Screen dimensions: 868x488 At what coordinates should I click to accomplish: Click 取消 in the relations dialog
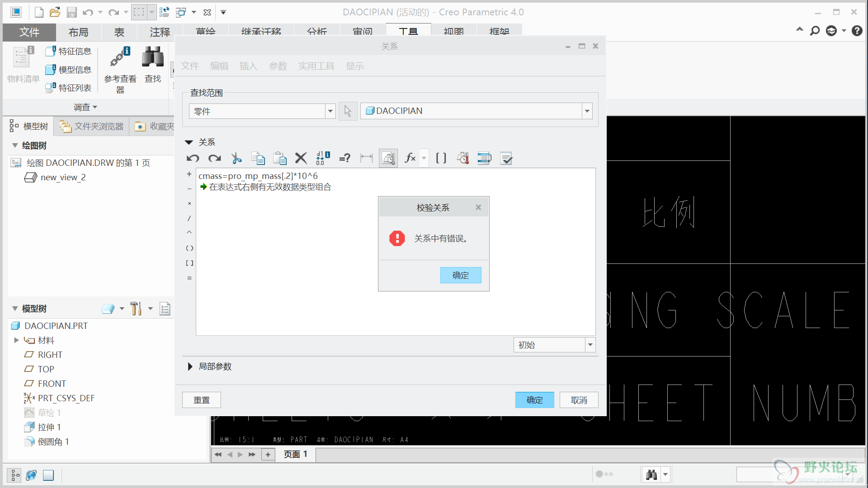579,400
